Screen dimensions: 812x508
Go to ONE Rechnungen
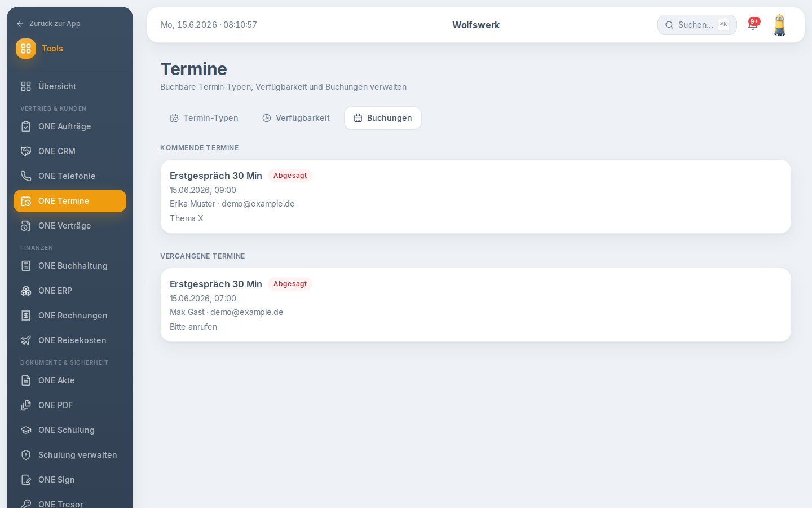[70, 316]
